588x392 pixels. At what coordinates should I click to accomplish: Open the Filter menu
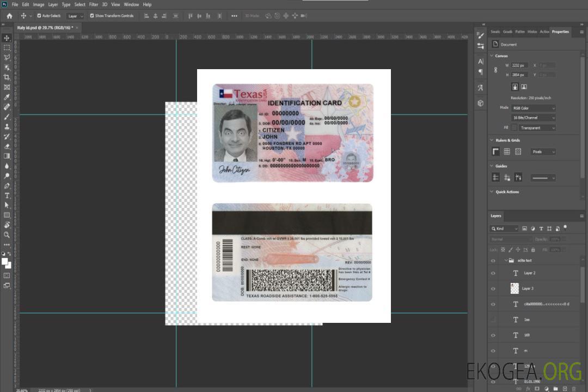(94, 4)
